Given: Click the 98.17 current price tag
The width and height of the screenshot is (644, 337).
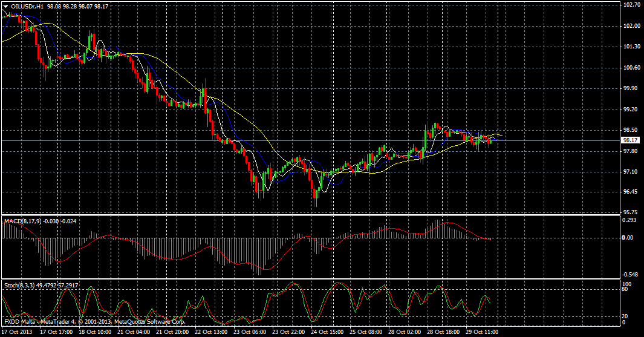Looking at the screenshot, I should click(631, 140).
